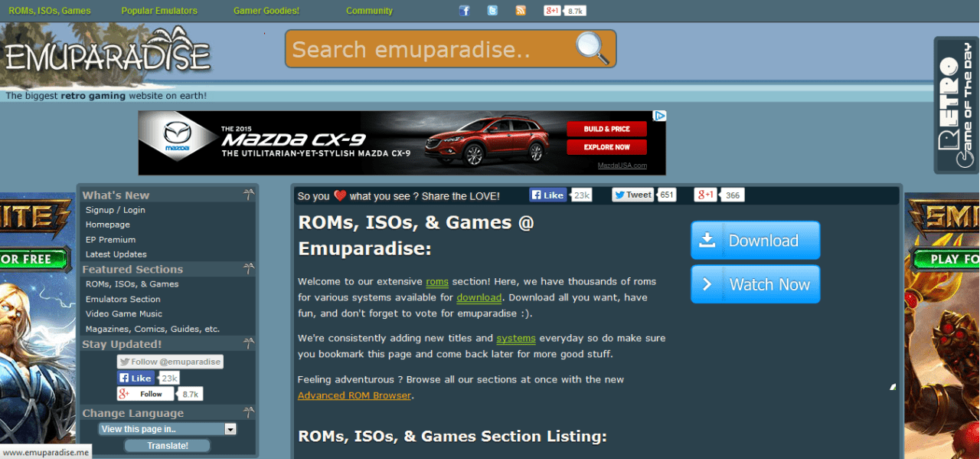The image size is (980, 459).
Task: Click the 8.7k count in top bar
Action: pos(576,11)
